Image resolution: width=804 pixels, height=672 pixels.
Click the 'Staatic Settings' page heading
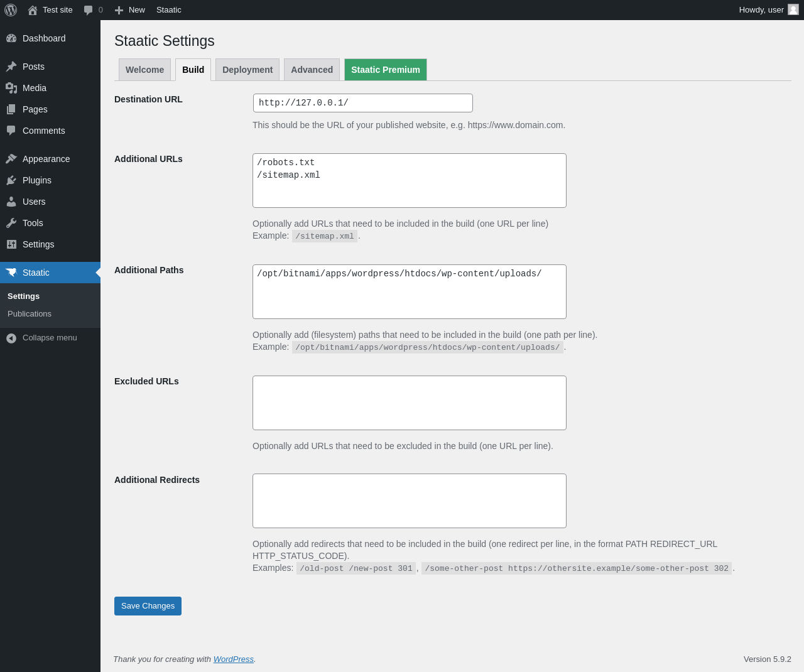coord(165,41)
